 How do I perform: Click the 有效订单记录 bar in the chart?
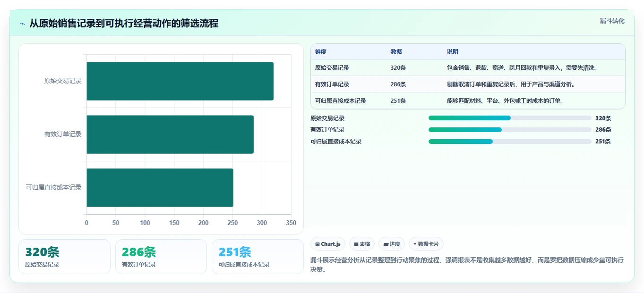170,134
